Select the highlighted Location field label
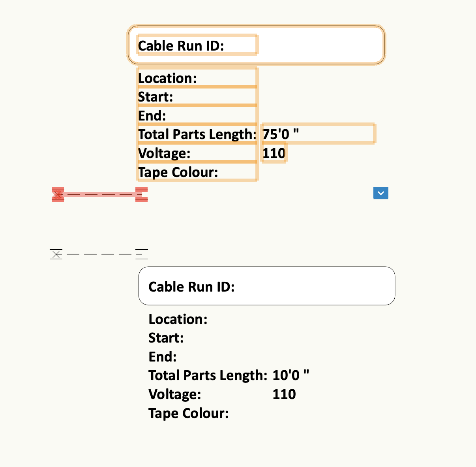The height and width of the screenshot is (467, 476). click(x=167, y=78)
